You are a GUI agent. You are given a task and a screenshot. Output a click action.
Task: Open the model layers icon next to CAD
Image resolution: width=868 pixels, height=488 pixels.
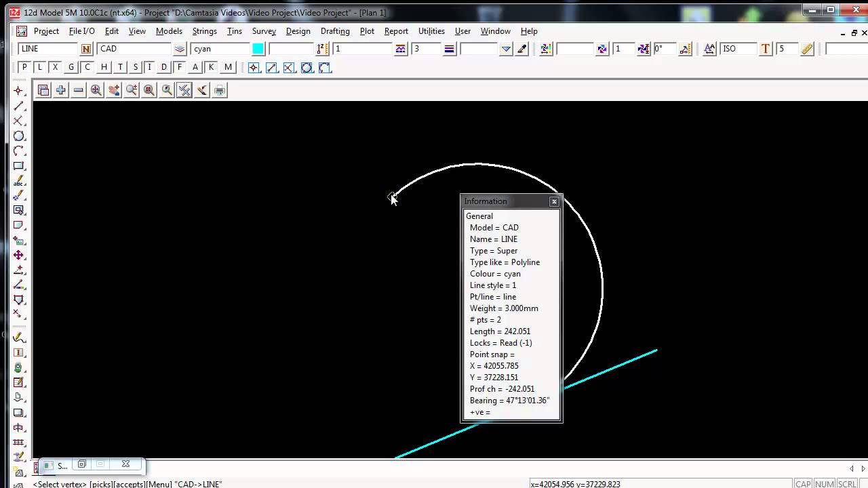[180, 49]
